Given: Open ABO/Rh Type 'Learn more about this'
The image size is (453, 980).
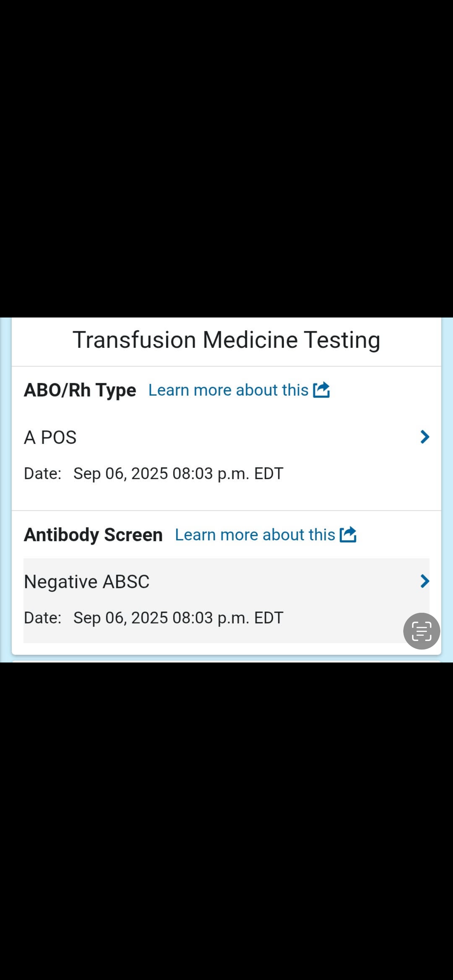Looking at the screenshot, I should click(228, 390).
